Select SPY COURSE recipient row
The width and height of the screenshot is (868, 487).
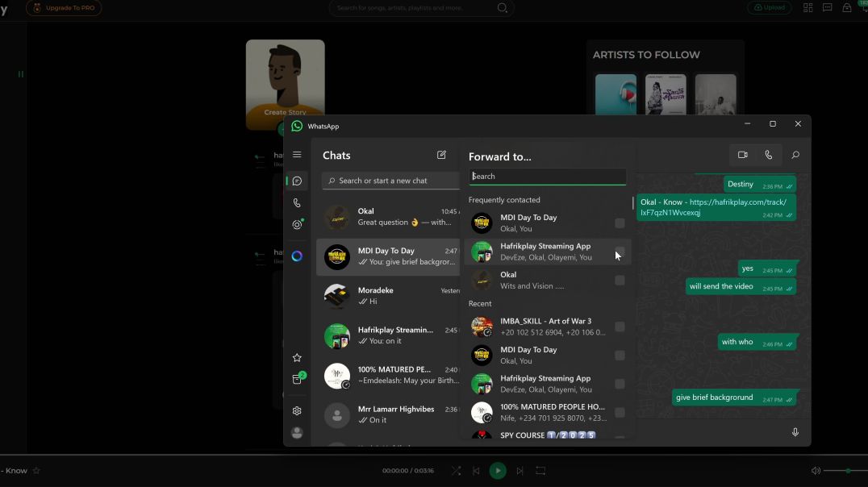coord(548,435)
